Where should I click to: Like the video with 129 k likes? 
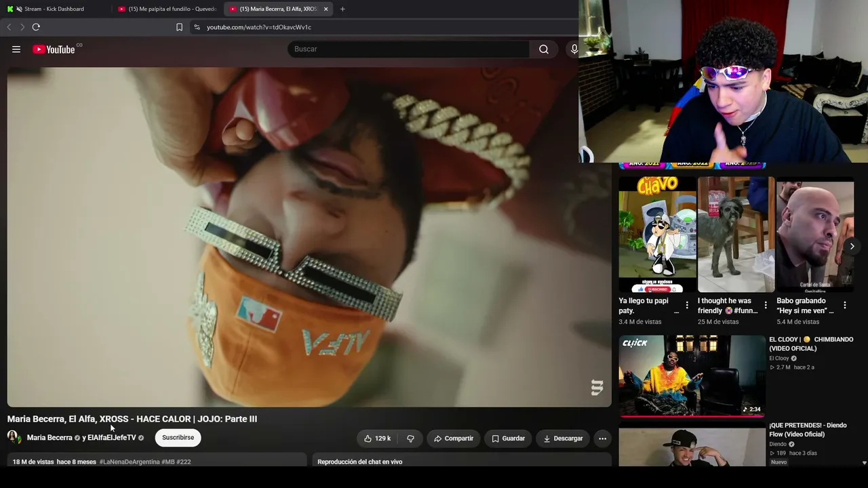tap(378, 439)
